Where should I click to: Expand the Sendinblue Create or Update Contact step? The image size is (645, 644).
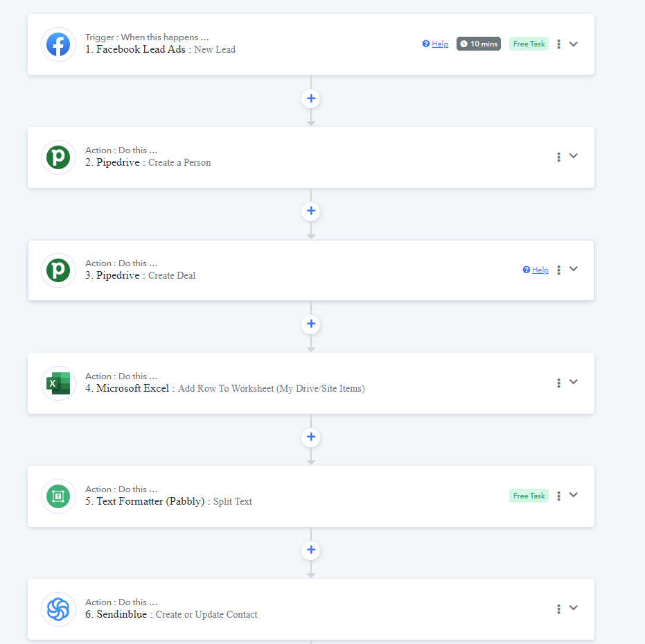tap(574, 607)
